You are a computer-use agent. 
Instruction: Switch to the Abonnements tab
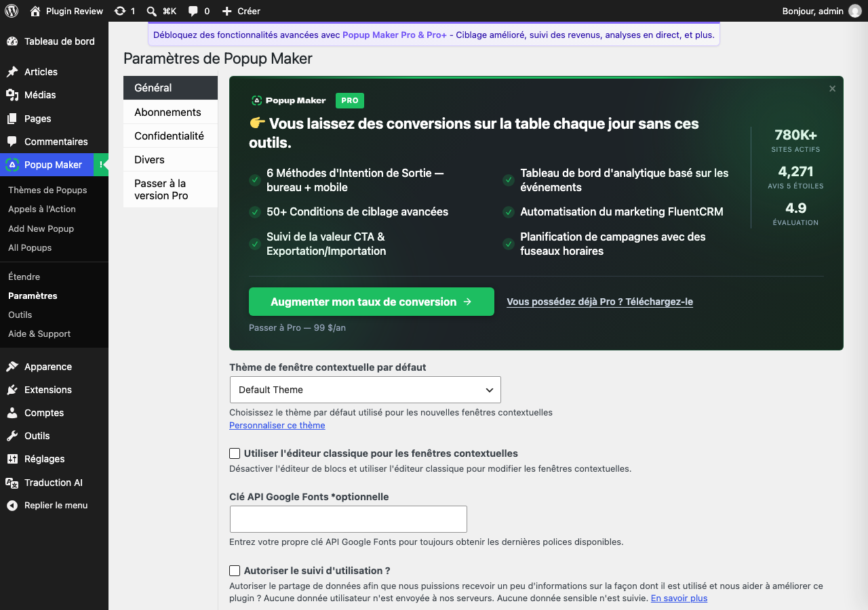click(x=170, y=113)
